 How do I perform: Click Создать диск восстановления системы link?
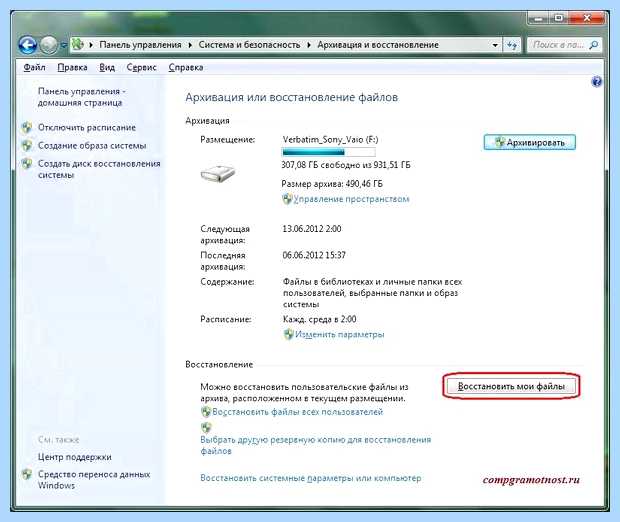[x=99, y=169]
